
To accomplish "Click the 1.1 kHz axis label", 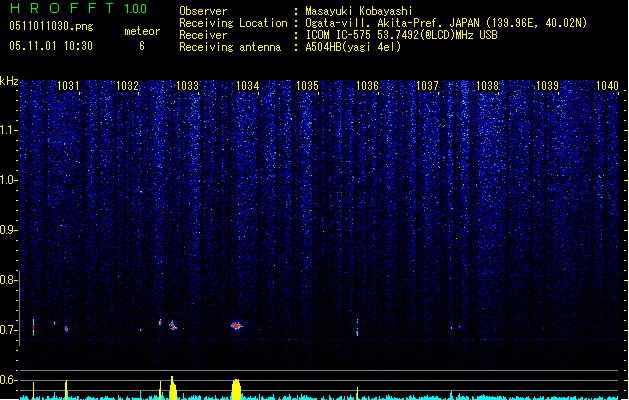I will pyautogui.click(x=9, y=130).
